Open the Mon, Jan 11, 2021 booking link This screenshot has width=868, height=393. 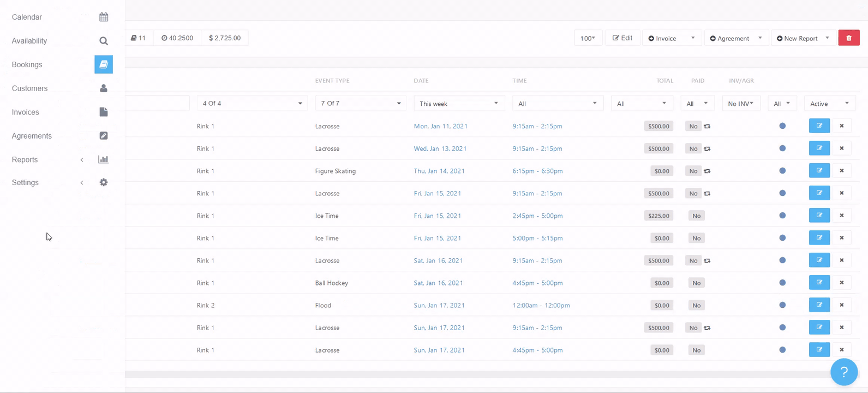(440, 126)
